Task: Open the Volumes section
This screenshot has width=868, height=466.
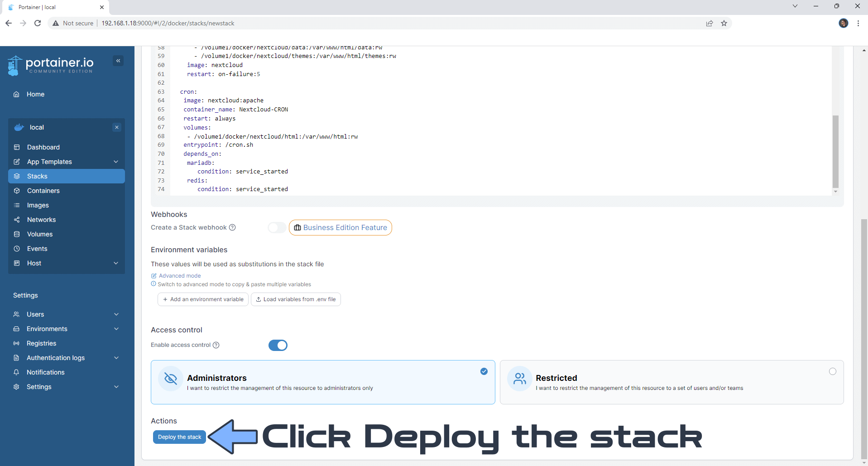Action: coord(39,234)
